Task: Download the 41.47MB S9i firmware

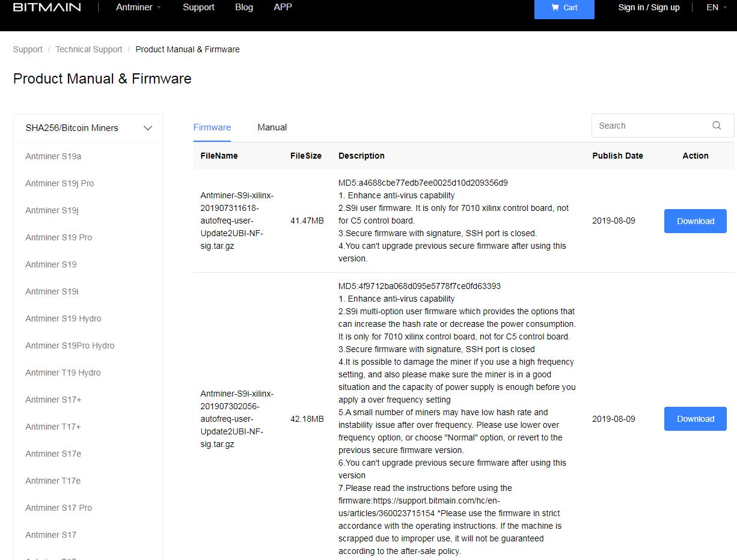Action: coord(695,221)
